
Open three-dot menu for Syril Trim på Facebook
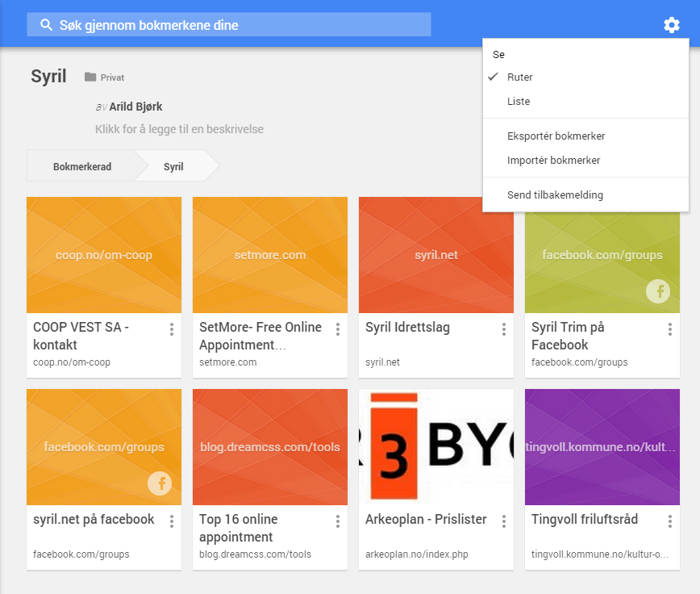coord(670,329)
